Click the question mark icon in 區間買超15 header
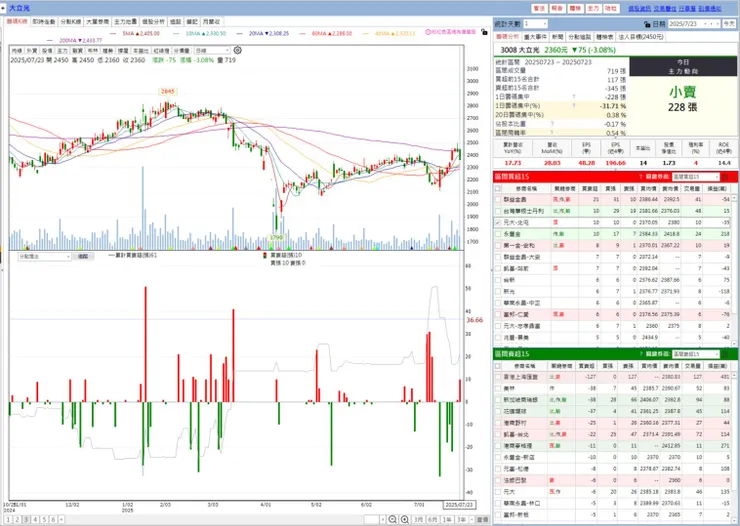This screenshot has height=526, width=740. click(640, 177)
